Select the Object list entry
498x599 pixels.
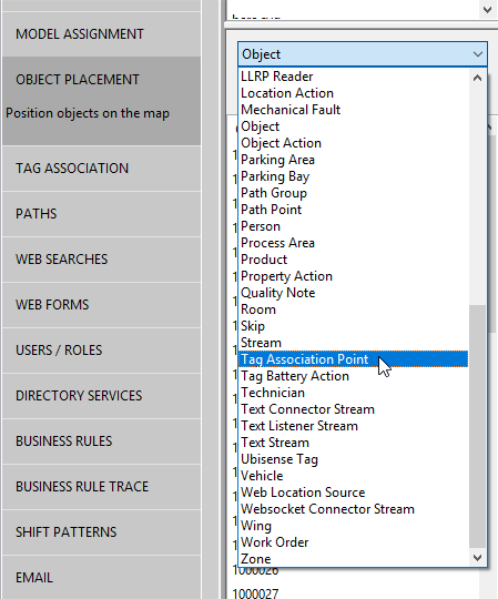[353, 126]
